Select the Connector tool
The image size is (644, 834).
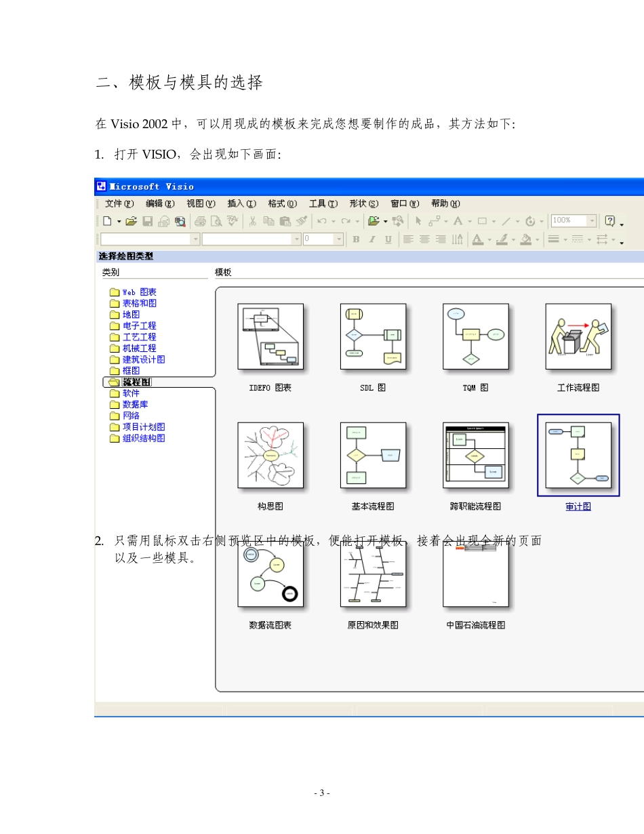435,221
